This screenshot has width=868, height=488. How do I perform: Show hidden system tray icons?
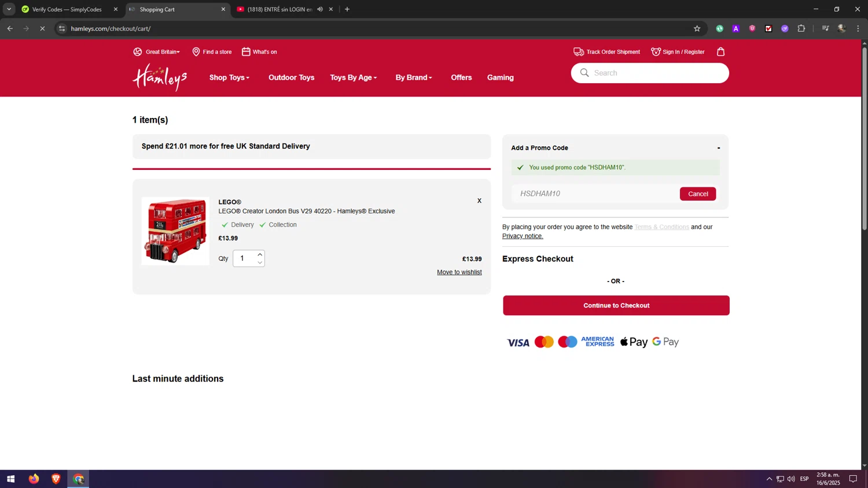[x=769, y=479]
